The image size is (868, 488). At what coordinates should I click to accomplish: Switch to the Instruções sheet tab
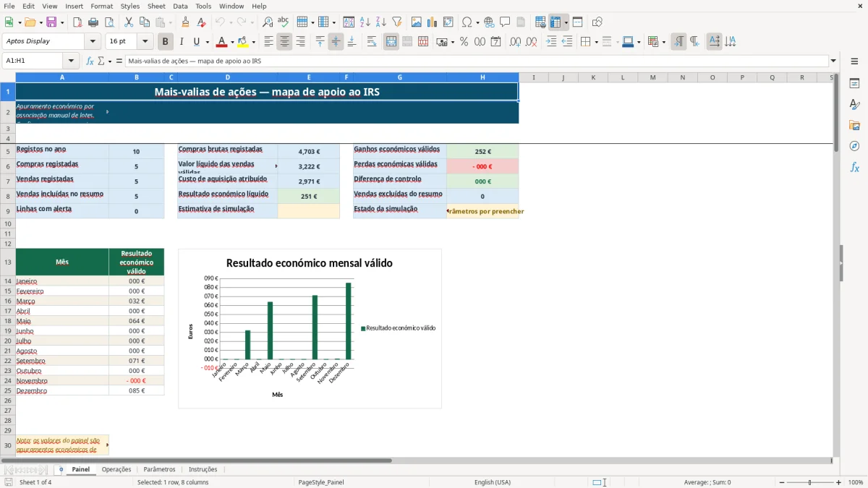click(x=203, y=469)
